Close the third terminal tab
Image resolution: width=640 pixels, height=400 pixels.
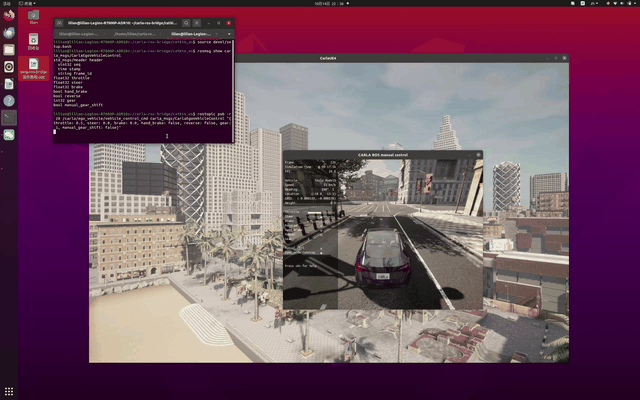click(x=216, y=34)
